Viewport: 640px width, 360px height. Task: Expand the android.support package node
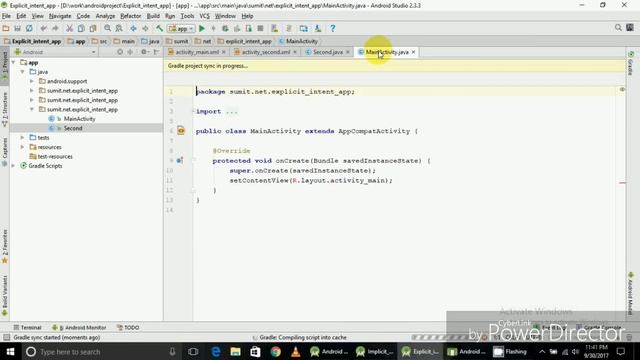click(x=32, y=81)
